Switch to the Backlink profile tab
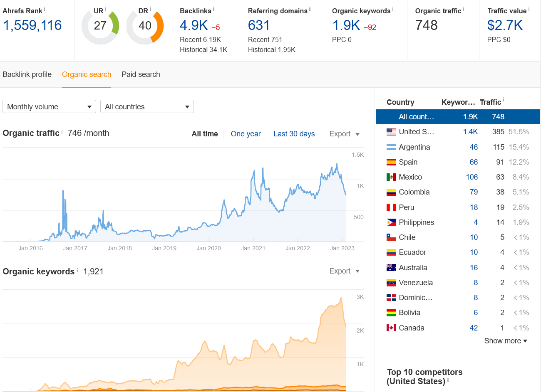This screenshot has width=541, height=392. (x=27, y=74)
